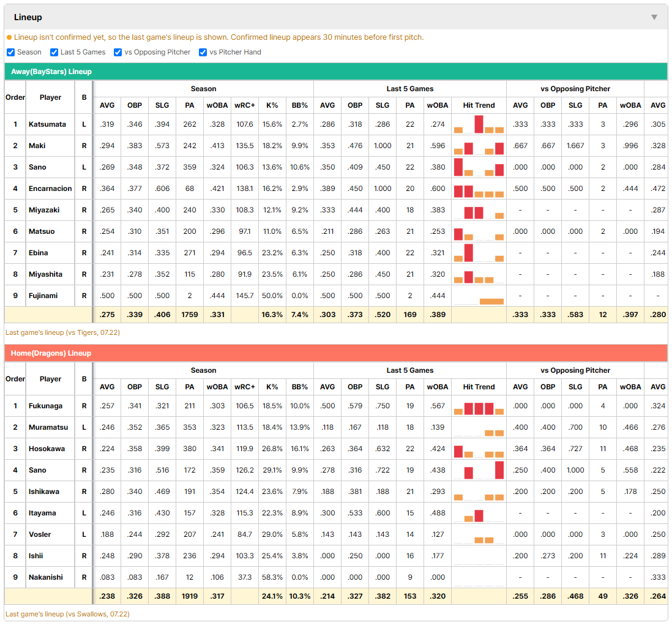Screen dimensions: 672x625
Task: Click Last game's lineup vs Tigers note
Action: tap(62, 332)
